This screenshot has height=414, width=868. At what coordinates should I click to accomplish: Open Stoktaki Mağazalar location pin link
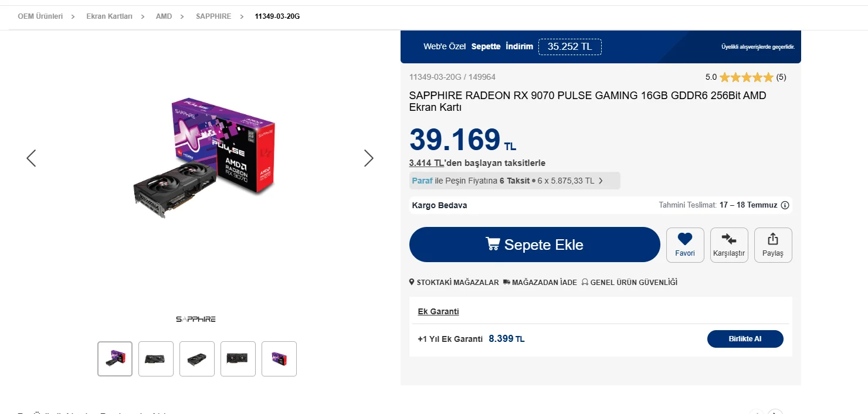tap(454, 283)
